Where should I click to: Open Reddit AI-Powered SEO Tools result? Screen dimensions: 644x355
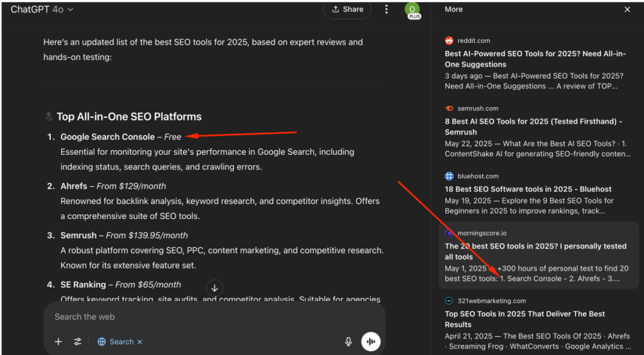(x=535, y=59)
